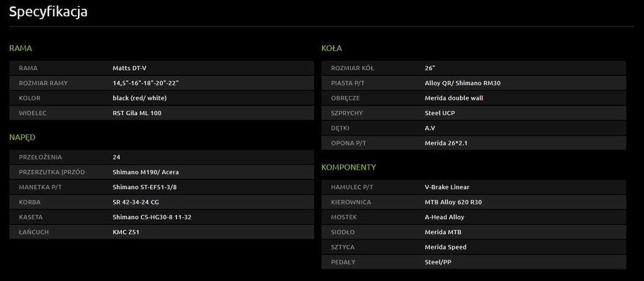Image resolution: width=644 pixels, height=281 pixels.
Task: Click the 'PRZERZUTKA |PRZÓD' label
Action: pyautogui.click(x=52, y=172)
